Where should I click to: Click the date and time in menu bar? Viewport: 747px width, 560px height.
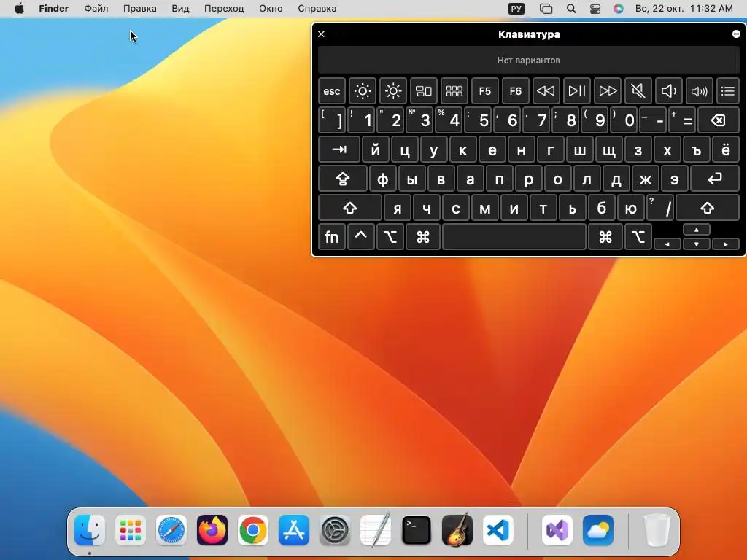coord(684,9)
